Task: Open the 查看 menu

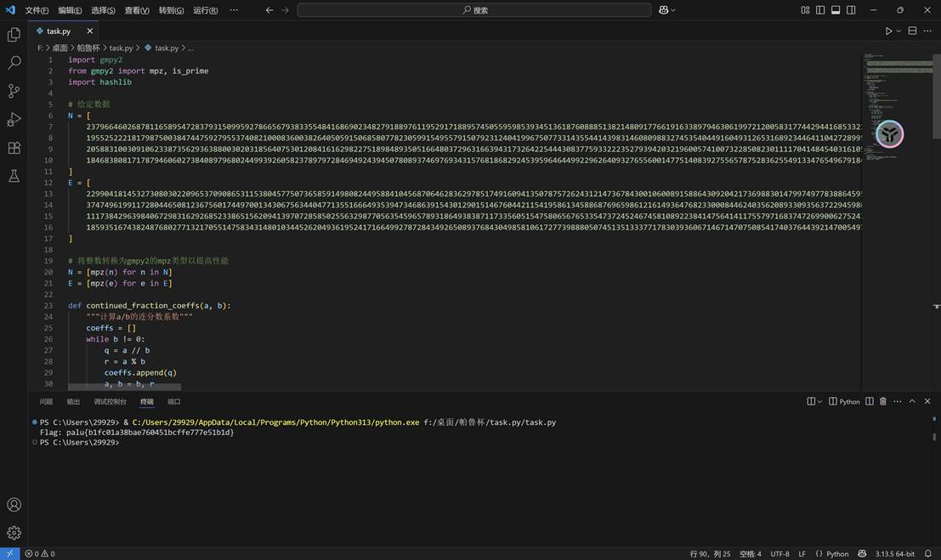Action: [136, 10]
